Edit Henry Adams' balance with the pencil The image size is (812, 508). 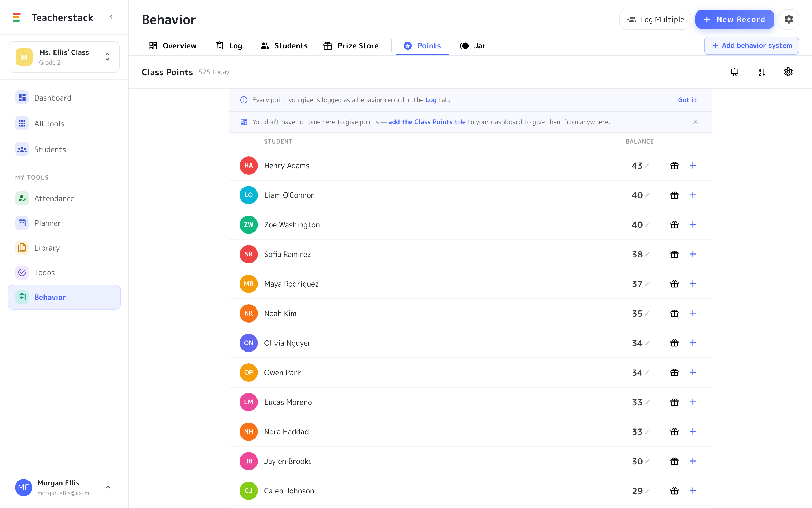coord(648,165)
